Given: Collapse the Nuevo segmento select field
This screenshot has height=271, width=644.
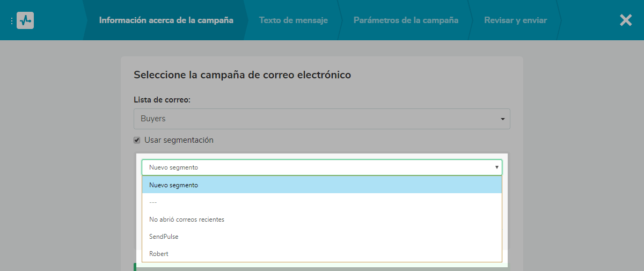Looking at the screenshot, I should [x=321, y=167].
